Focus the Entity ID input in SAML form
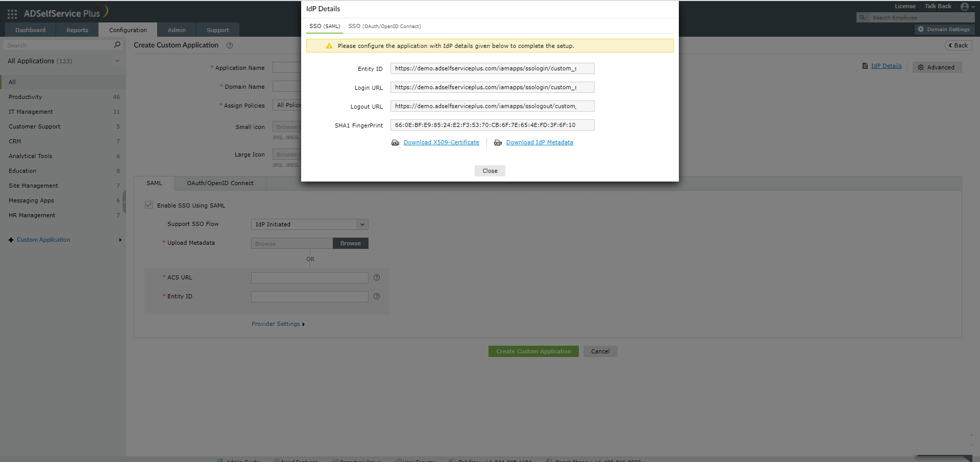This screenshot has width=980, height=462. [310, 297]
